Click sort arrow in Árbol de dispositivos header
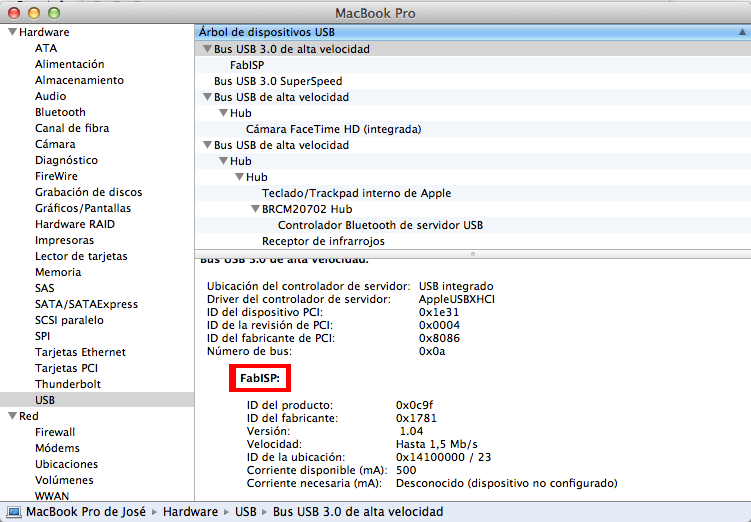Viewport: 751px width, 522px height. point(742,32)
